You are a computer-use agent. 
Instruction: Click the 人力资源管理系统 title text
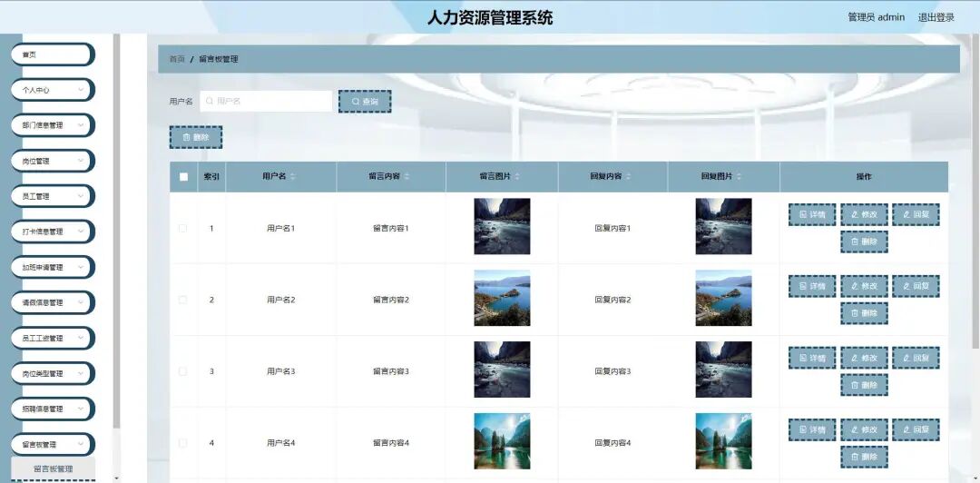click(490, 17)
